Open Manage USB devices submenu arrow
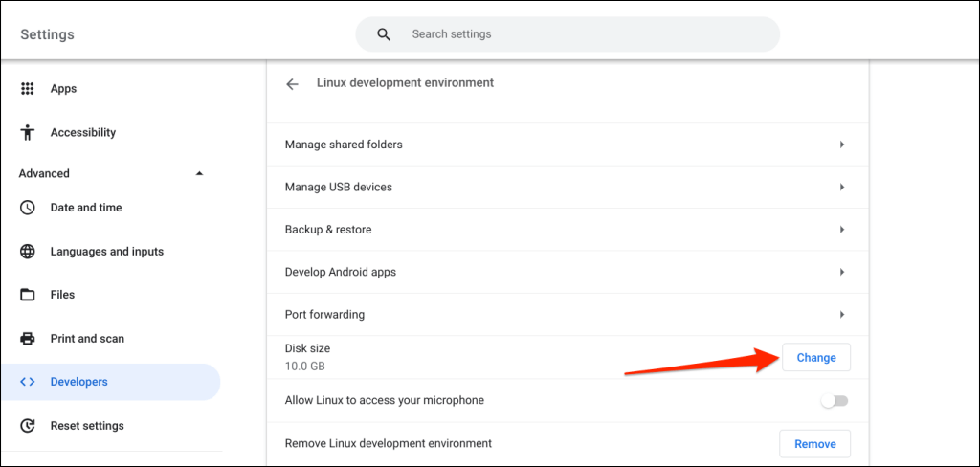Image resolution: width=980 pixels, height=467 pixels. [x=842, y=188]
